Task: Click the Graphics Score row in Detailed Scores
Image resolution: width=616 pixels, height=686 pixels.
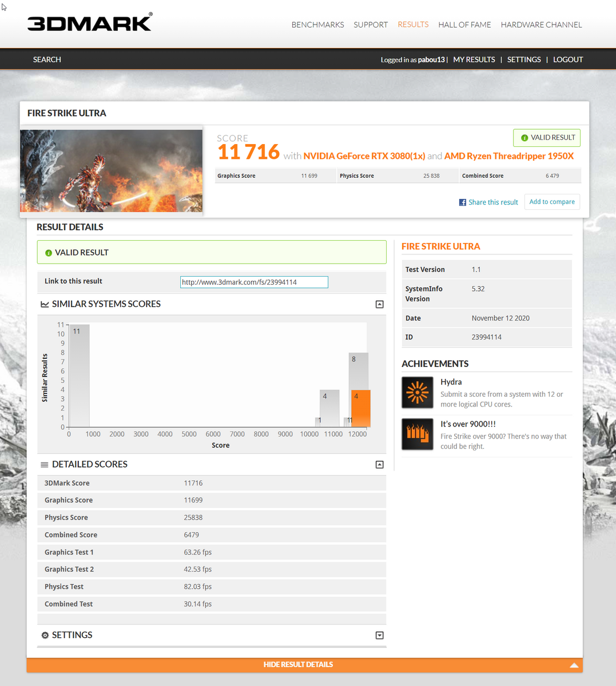Action: point(212,500)
